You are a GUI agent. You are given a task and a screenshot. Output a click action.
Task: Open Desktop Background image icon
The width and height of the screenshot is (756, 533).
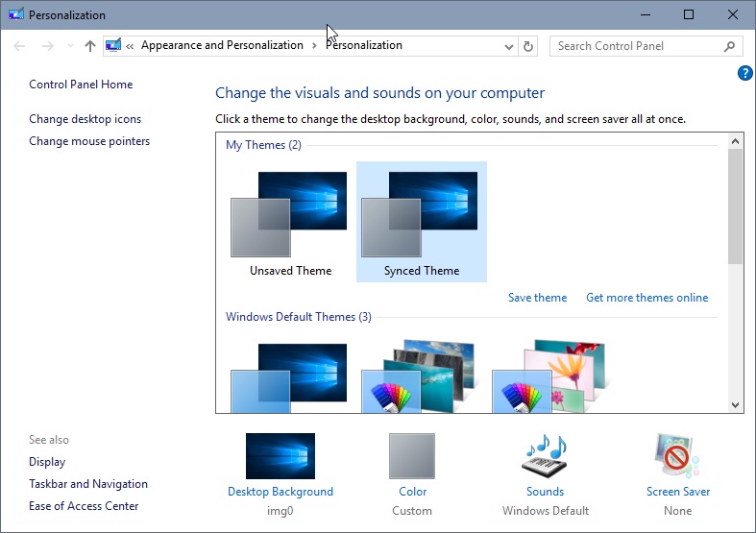point(280,456)
